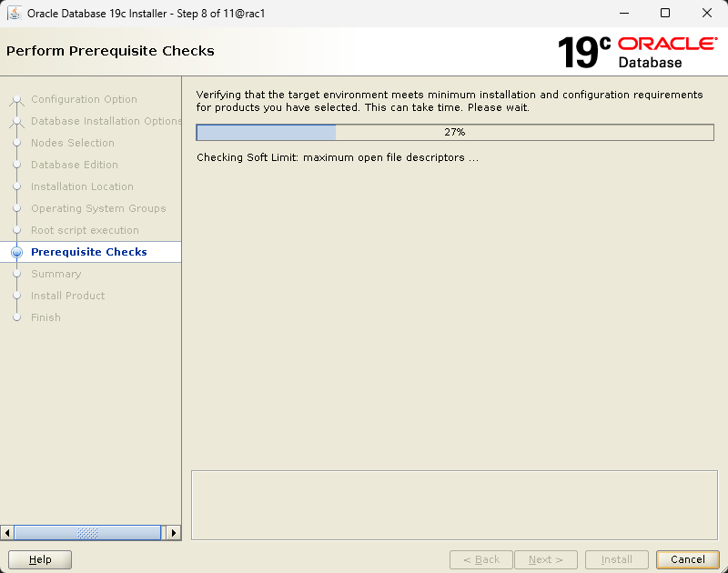Click the Prerequisite Checks step bullet icon

pyautogui.click(x=16, y=252)
